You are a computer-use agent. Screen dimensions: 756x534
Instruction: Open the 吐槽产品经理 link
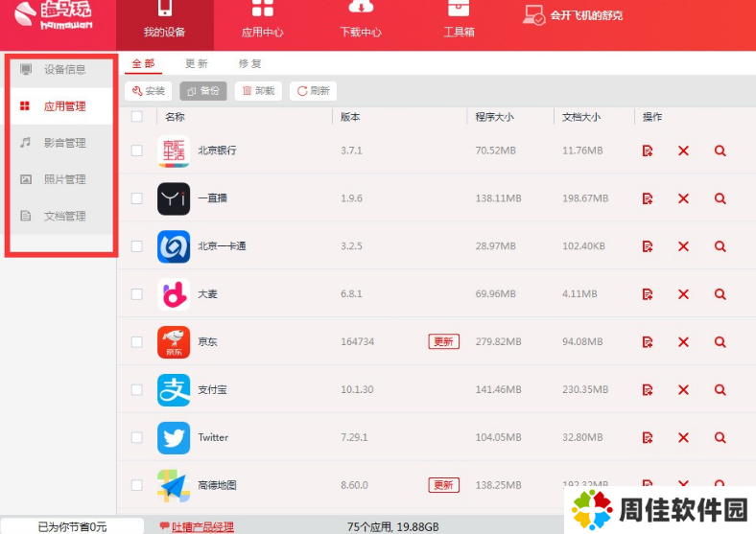pos(202,526)
